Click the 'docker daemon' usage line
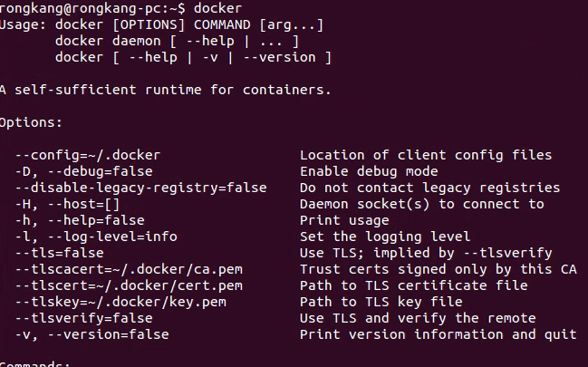588x367 pixels. pyautogui.click(x=177, y=41)
